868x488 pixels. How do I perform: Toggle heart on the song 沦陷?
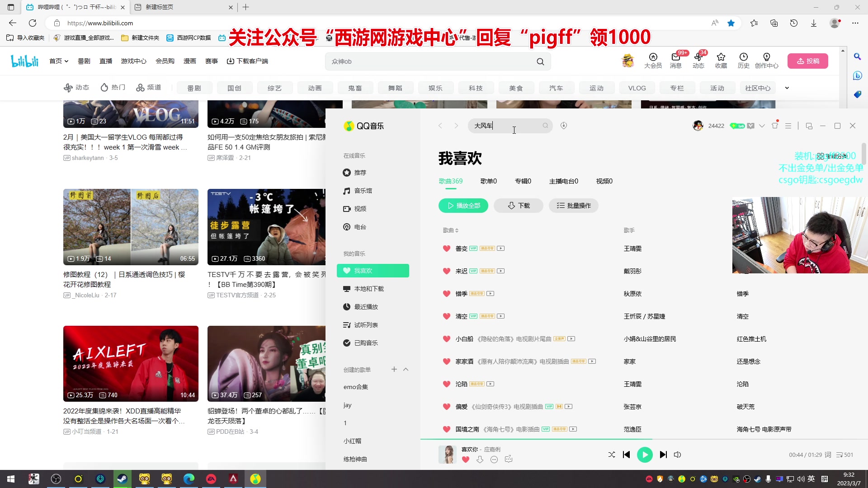[447, 384]
